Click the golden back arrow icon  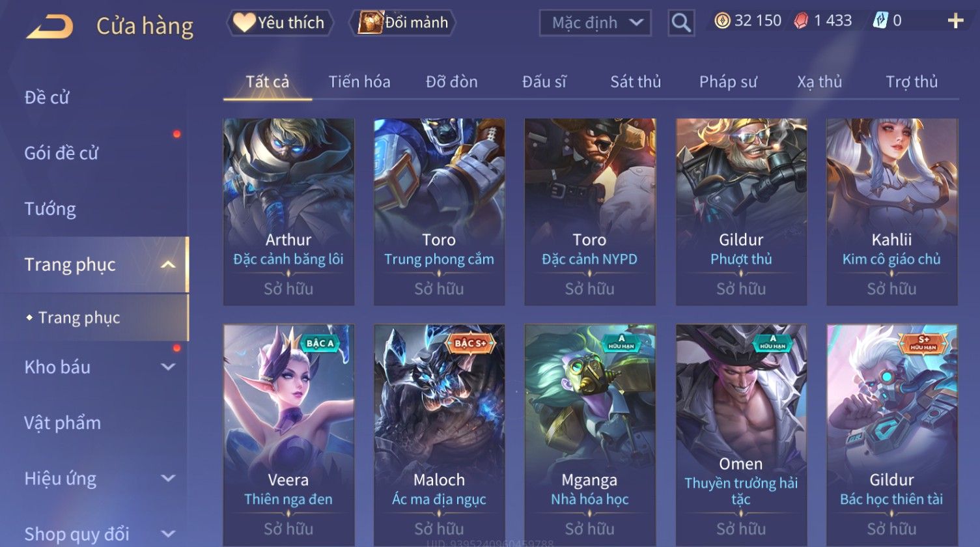(49, 26)
